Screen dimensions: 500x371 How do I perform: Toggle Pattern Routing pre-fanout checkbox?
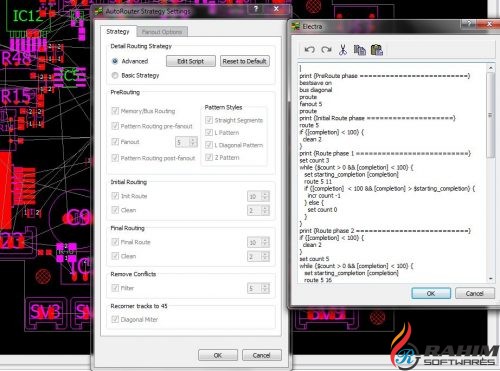pyautogui.click(x=115, y=126)
